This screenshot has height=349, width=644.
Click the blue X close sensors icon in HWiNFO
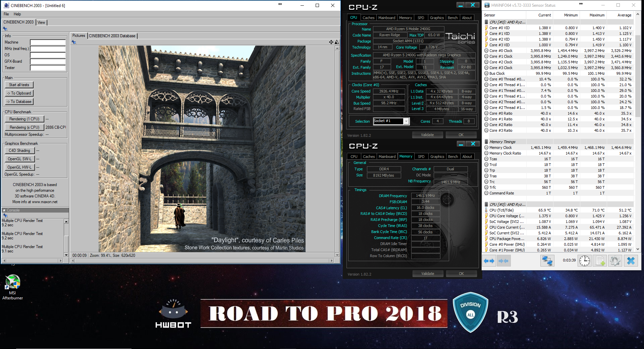[x=631, y=261]
